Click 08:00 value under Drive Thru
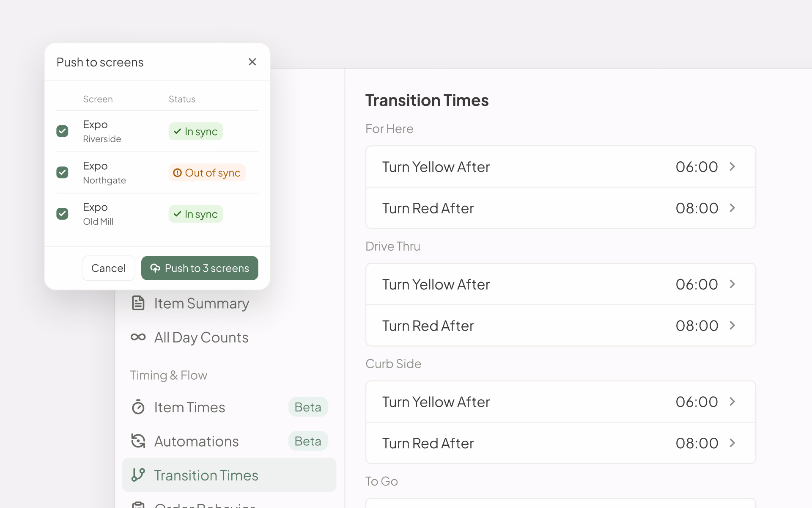812x508 pixels. pos(697,326)
